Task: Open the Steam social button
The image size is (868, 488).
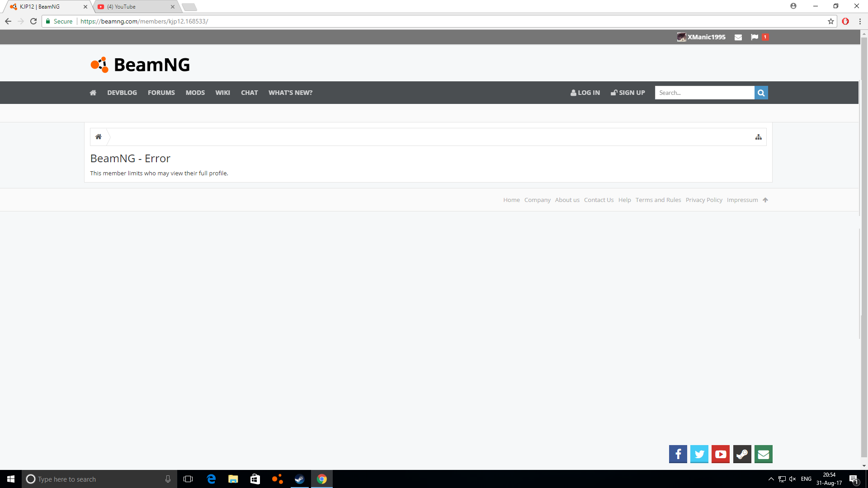Action: tap(742, 454)
